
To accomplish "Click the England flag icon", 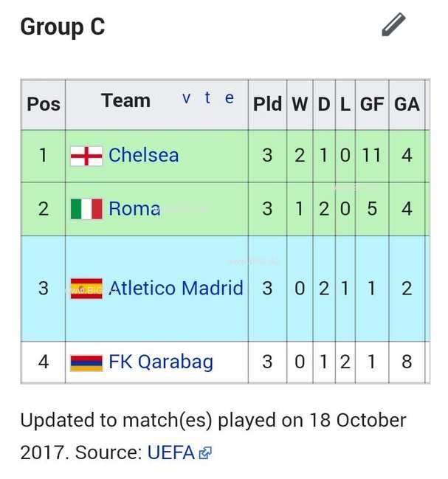I will pos(86,156).
